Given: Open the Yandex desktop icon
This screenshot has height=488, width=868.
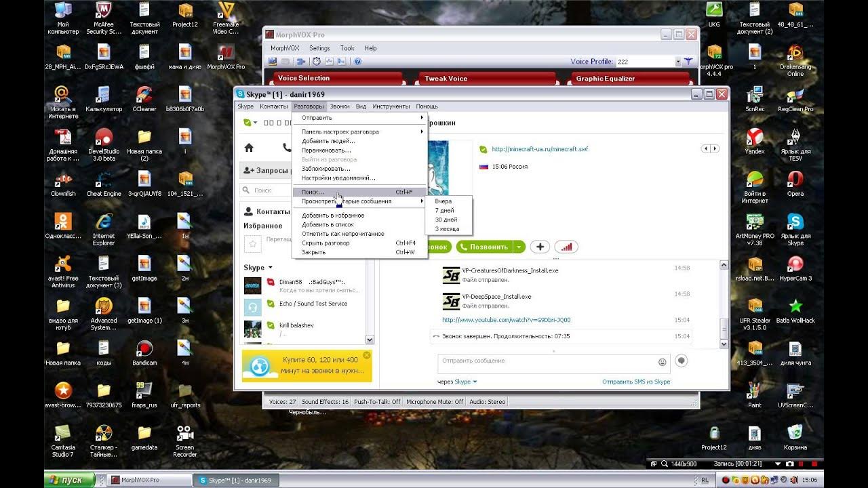Looking at the screenshot, I should click(755, 142).
